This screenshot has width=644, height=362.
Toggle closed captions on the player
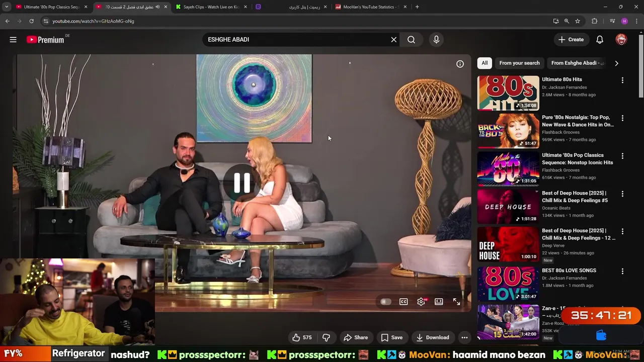tap(404, 302)
